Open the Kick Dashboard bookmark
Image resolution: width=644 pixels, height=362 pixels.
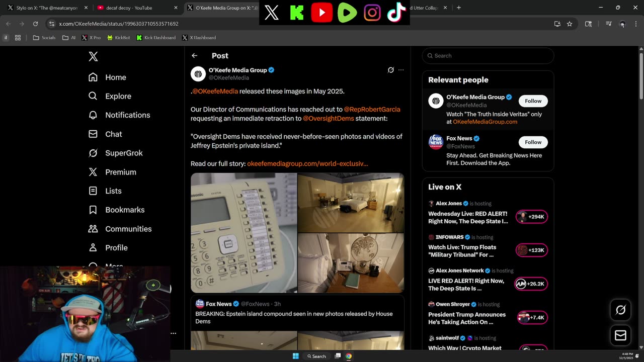coord(156,38)
